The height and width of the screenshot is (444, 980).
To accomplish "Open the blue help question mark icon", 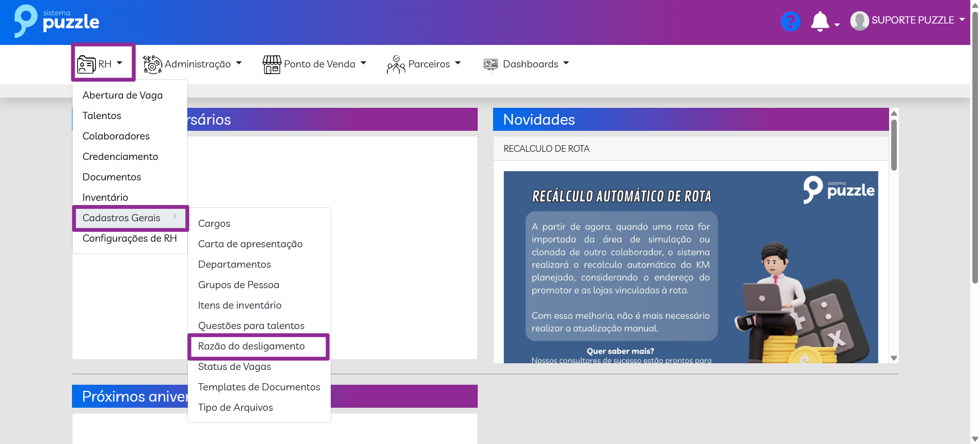I will click(790, 21).
